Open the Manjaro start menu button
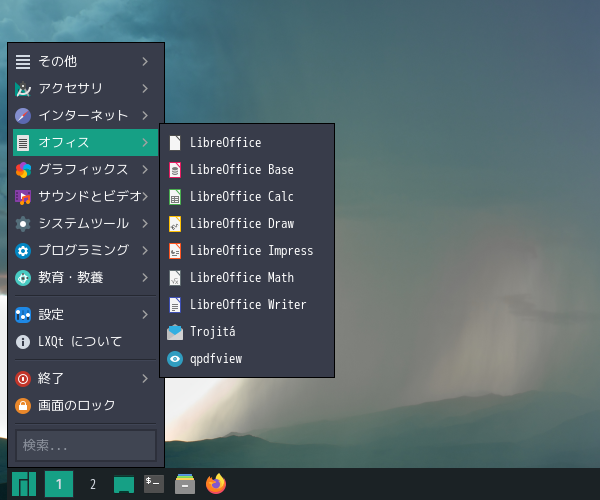 (24, 484)
